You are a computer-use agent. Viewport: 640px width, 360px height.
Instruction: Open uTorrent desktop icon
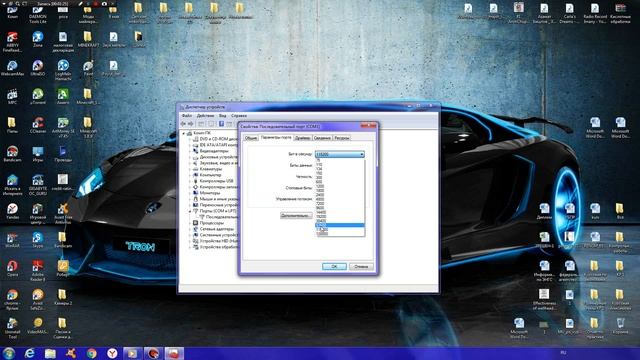tap(38, 97)
